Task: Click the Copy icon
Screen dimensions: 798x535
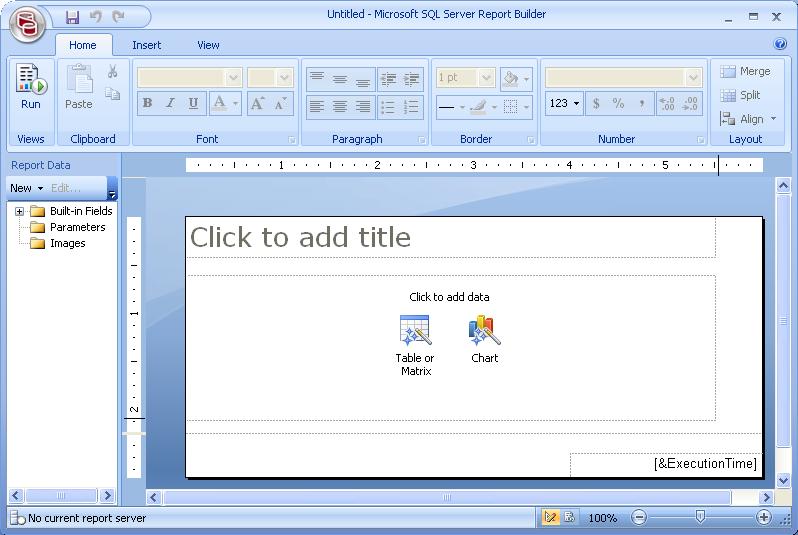Action: pyautogui.click(x=112, y=94)
